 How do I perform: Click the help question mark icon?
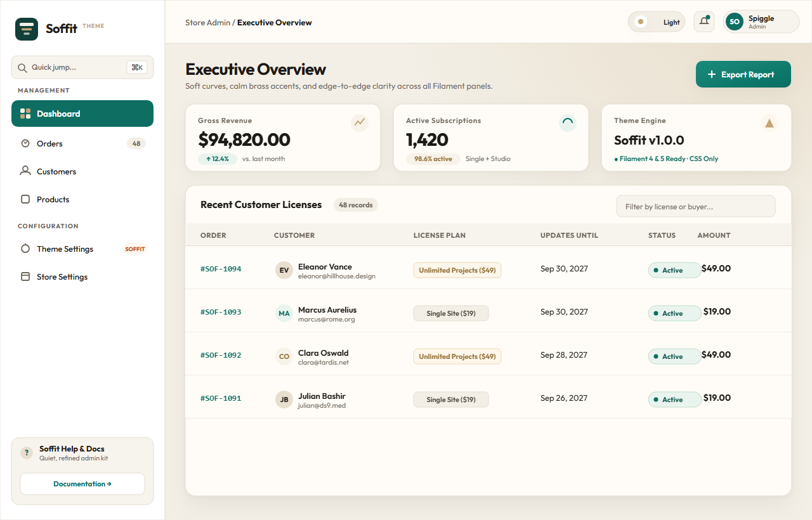coord(27,453)
